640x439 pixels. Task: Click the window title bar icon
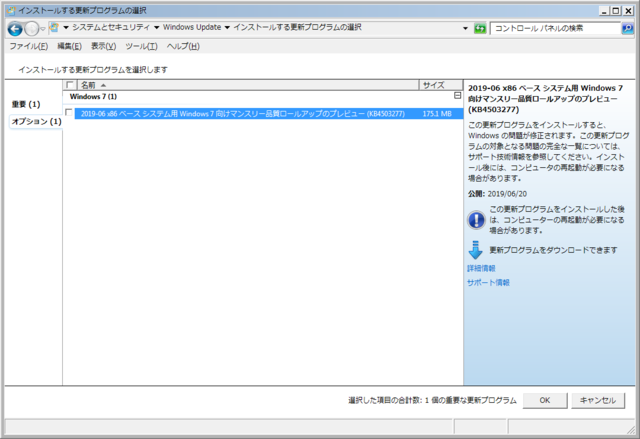click(11, 11)
